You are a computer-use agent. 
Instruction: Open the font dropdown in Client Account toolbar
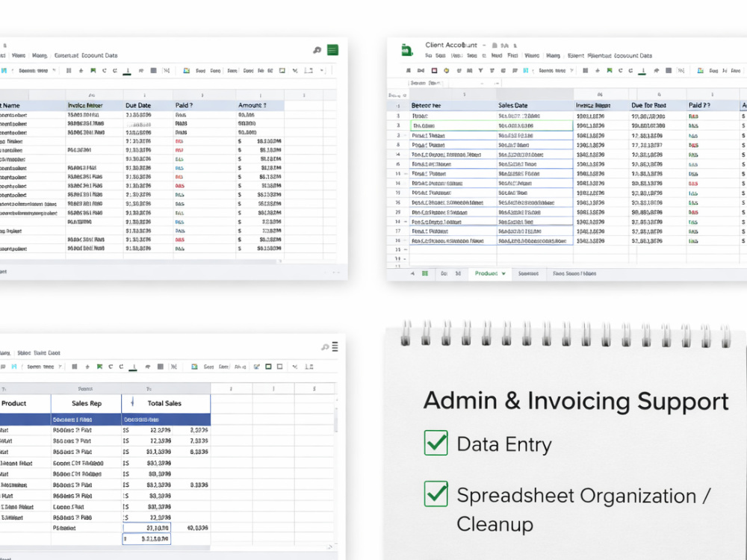click(555, 70)
